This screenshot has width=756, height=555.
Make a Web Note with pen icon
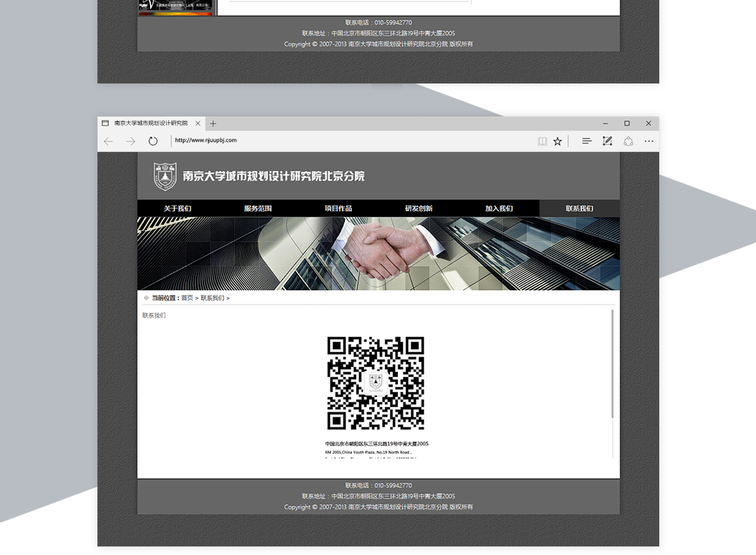(607, 141)
